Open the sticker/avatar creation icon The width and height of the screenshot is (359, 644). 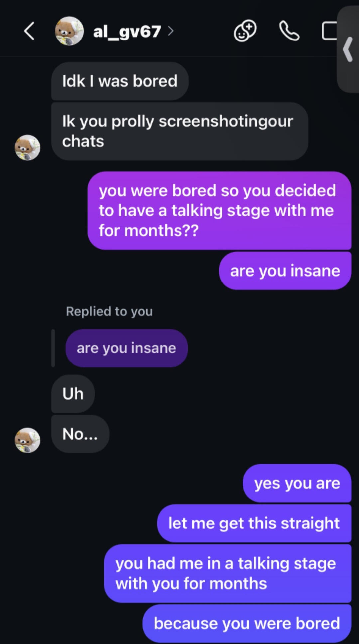coord(245,31)
